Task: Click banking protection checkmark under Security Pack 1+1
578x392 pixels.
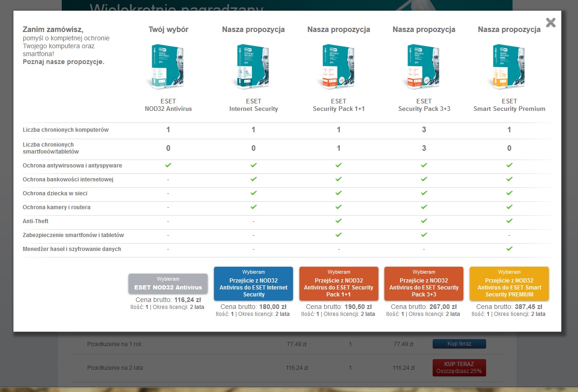Action: (x=338, y=179)
